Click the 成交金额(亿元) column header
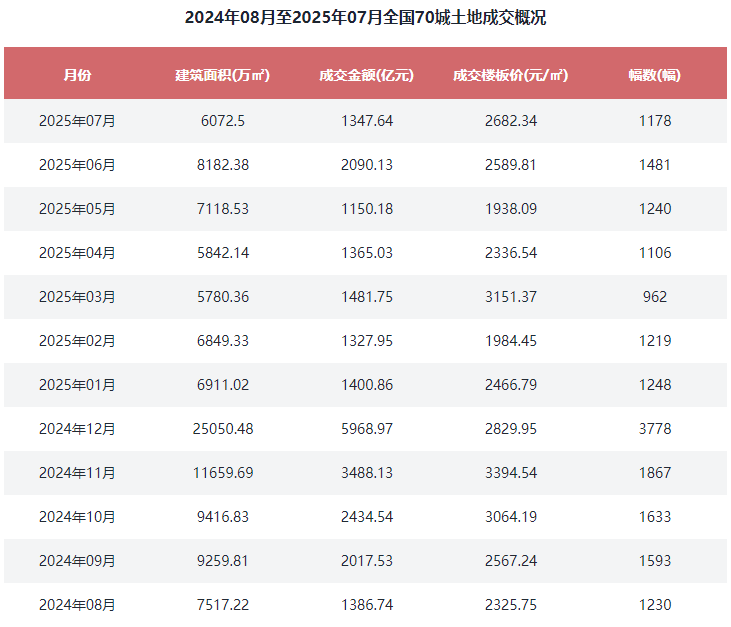This screenshot has height=627, width=731. (366, 75)
